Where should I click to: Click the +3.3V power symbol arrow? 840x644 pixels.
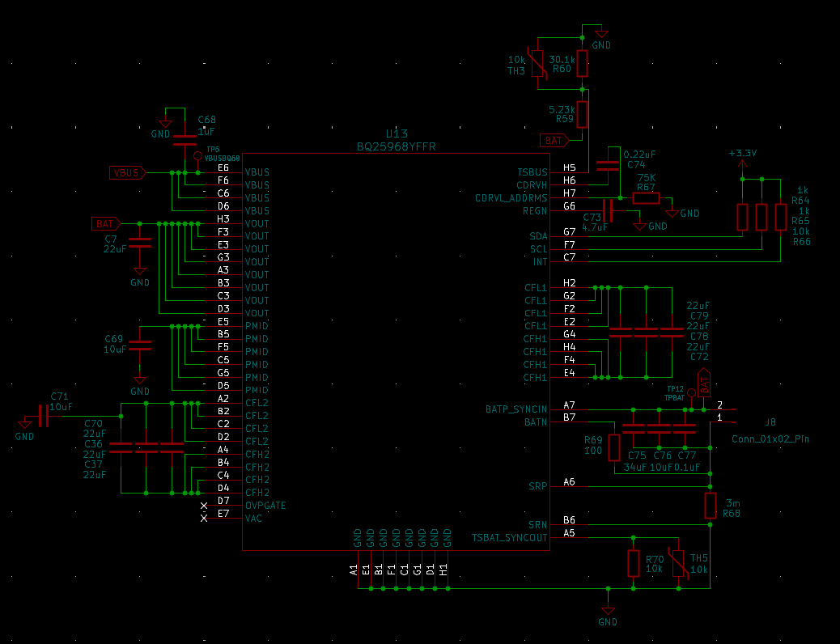click(x=743, y=163)
